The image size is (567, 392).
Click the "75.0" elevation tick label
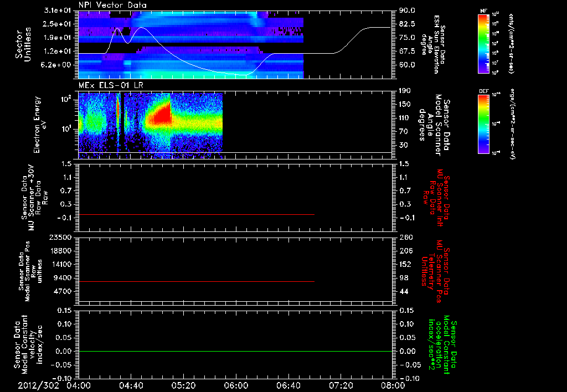(407, 38)
